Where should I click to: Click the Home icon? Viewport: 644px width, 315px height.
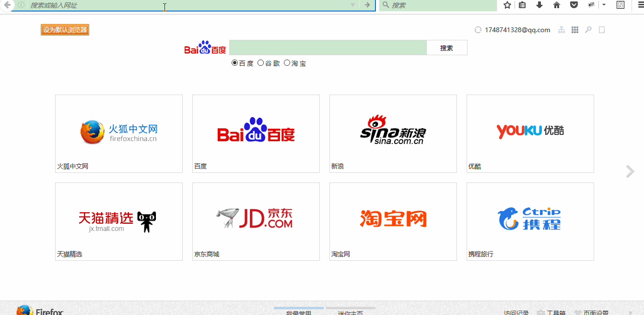(557, 5)
